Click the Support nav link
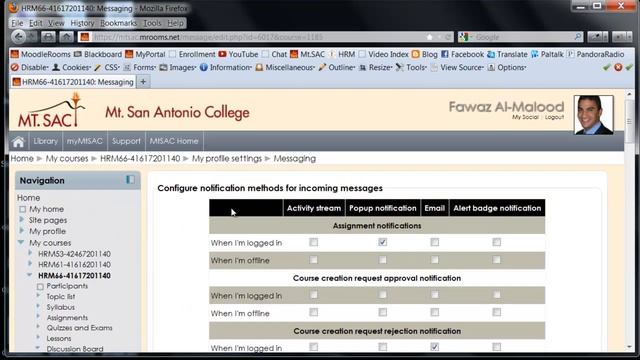The height and width of the screenshot is (360, 640). [126, 141]
